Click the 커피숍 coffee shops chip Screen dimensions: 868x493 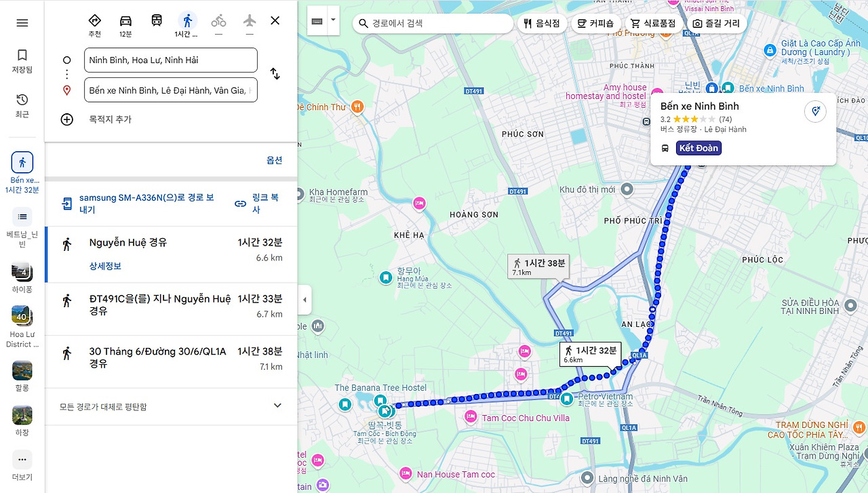click(x=595, y=23)
